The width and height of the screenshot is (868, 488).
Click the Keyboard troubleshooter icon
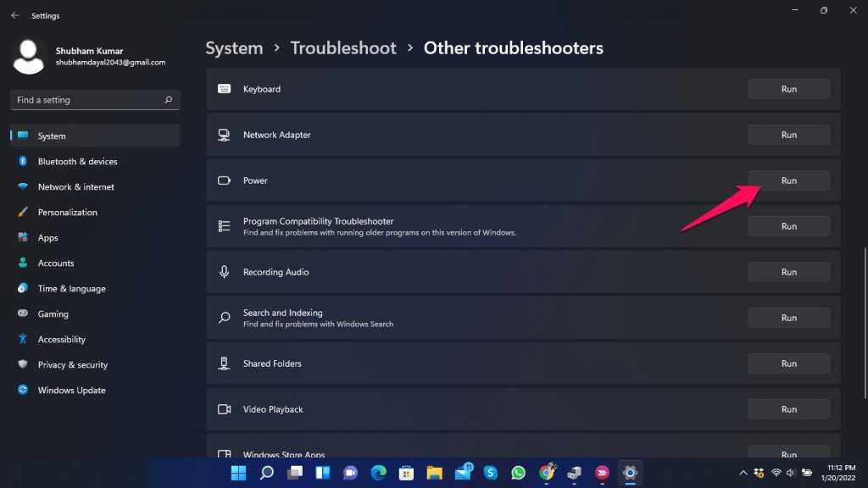(225, 89)
